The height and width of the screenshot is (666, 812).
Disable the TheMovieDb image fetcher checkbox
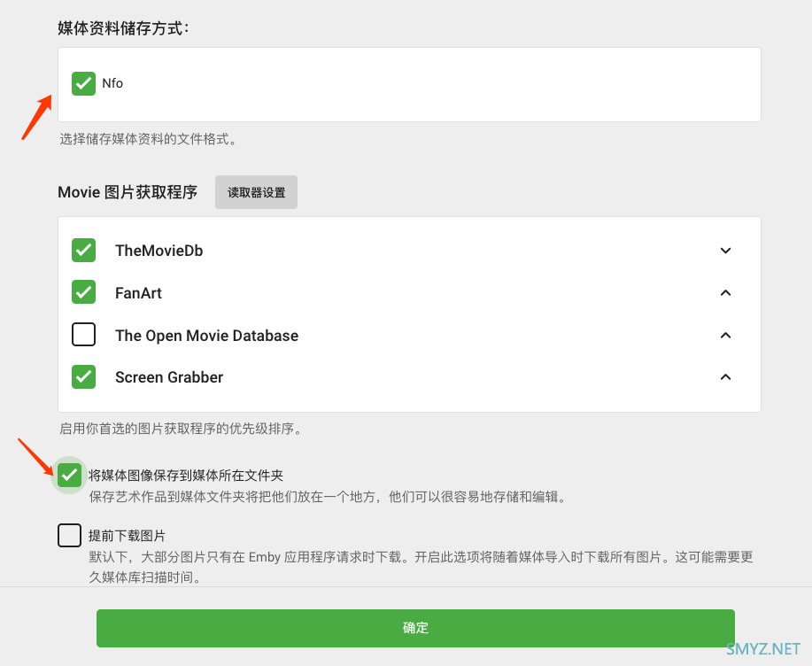tap(83, 251)
